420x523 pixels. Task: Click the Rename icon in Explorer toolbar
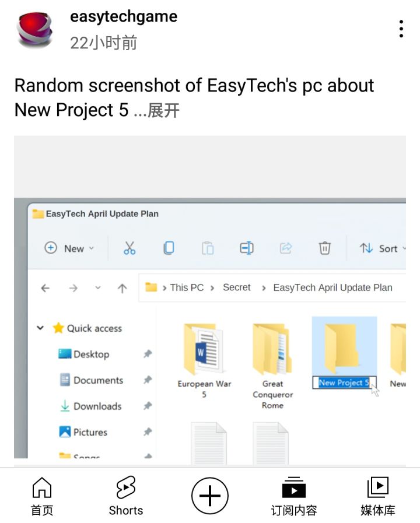(247, 248)
